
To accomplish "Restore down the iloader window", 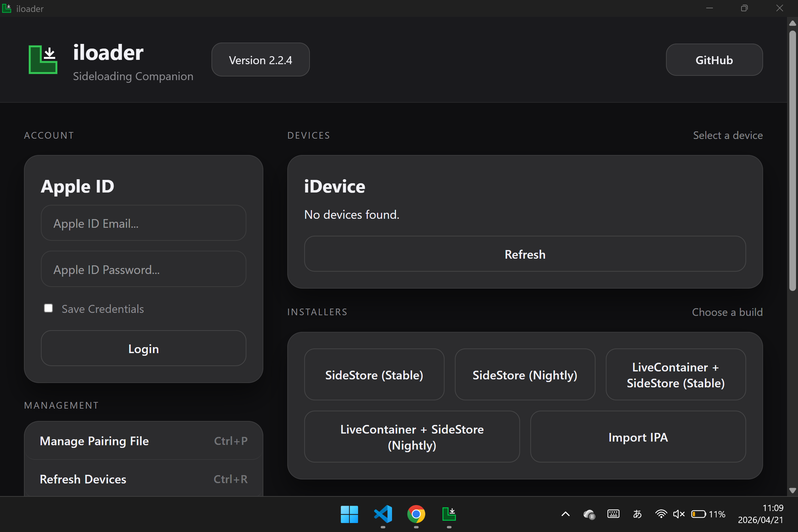I will point(744,9).
